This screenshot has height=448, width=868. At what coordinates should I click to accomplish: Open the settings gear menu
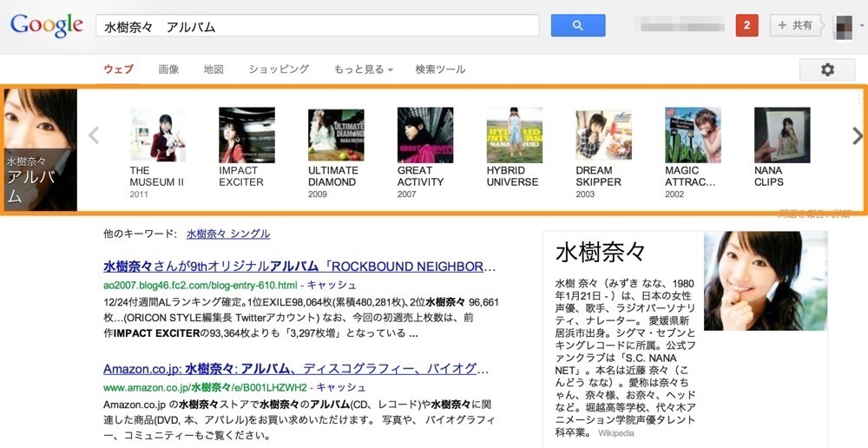(x=827, y=69)
